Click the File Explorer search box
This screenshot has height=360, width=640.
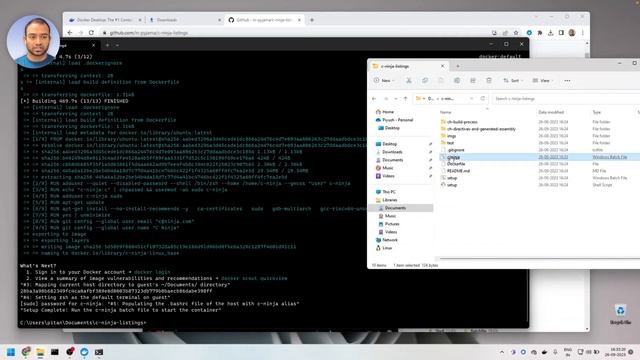click(565, 99)
